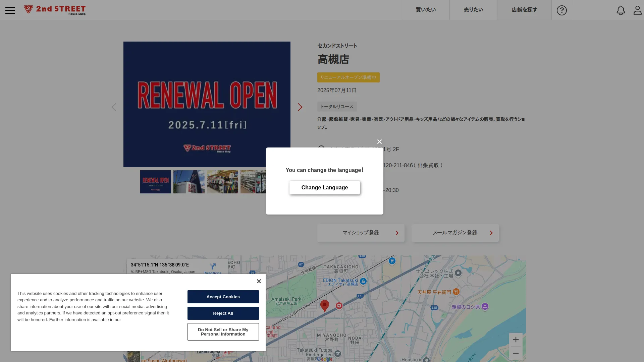Click the 高槻店 store name heading

pos(333,60)
